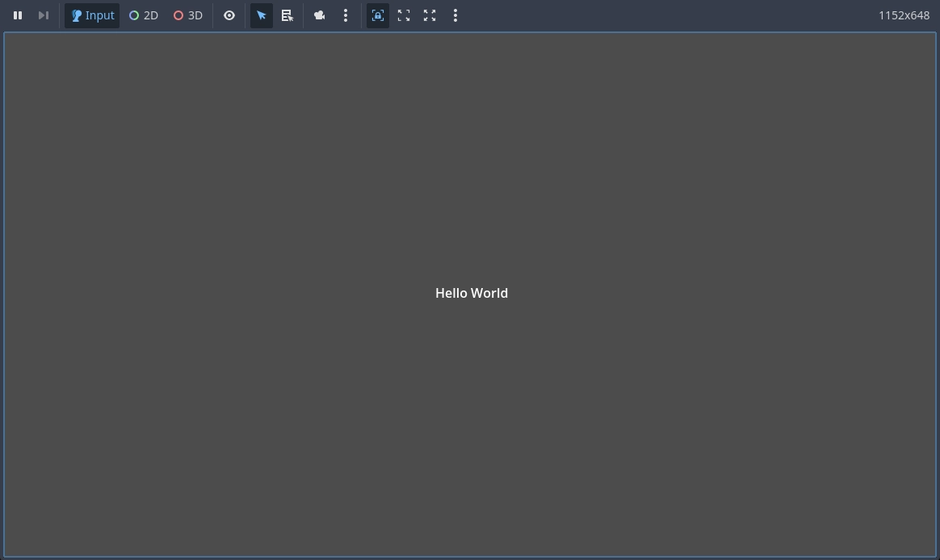
Task: Click the Hello World label in the game
Action: (x=472, y=293)
